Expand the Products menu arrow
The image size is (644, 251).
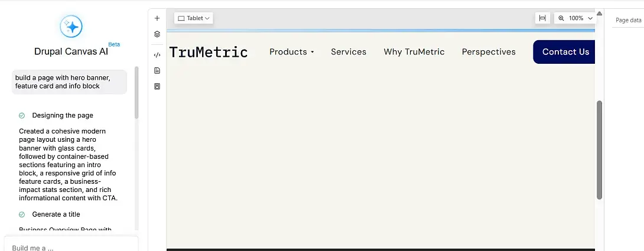click(312, 52)
